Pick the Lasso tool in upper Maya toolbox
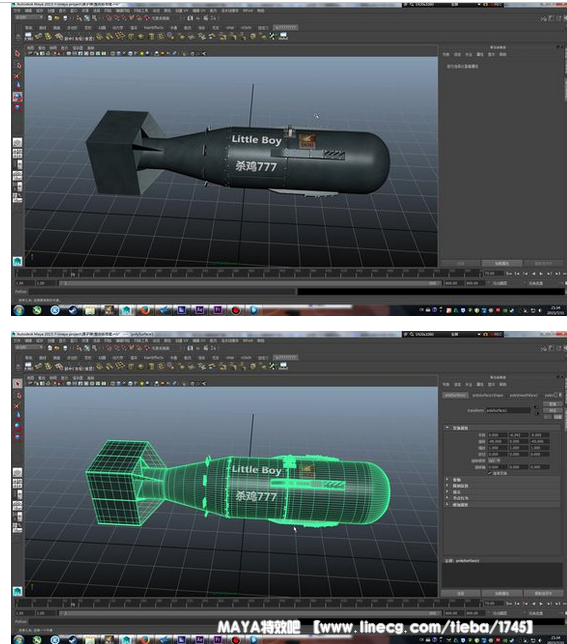The width and height of the screenshot is (567, 644). point(17,65)
